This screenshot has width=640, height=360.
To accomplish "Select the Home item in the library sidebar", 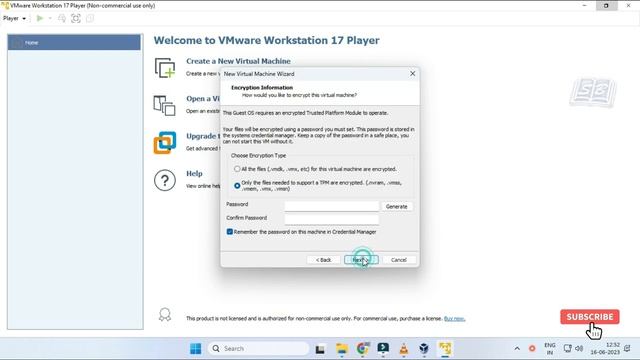I will [x=74, y=42].
